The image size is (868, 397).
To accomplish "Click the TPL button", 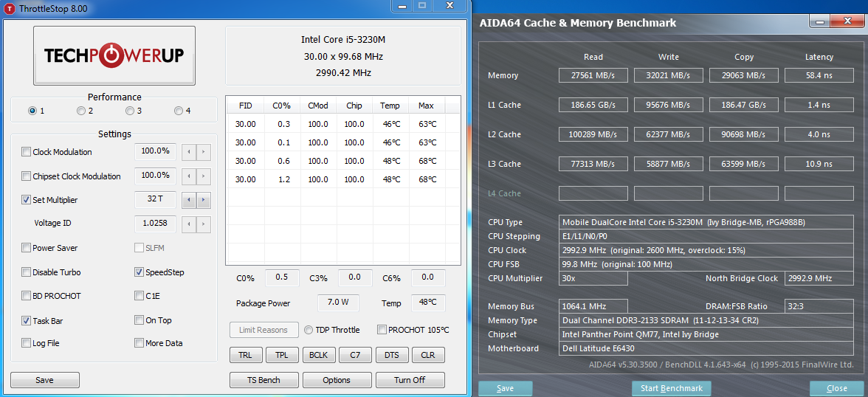I will tap(282, 355).
